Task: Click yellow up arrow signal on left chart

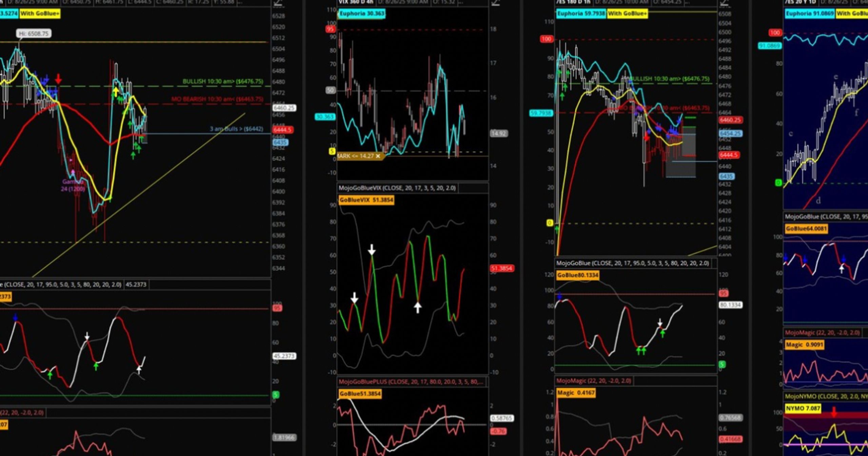Action: pyautogui.click(x=116, y=92)
